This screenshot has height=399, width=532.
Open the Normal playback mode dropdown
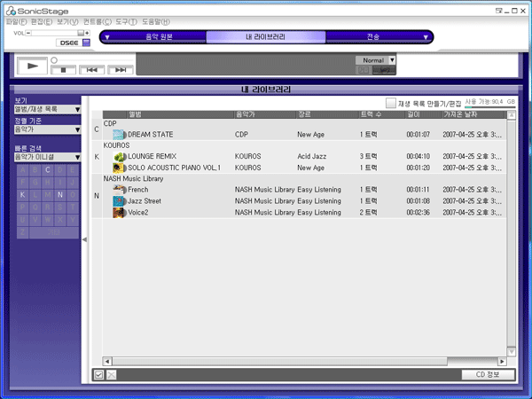(x=392, y=60)
